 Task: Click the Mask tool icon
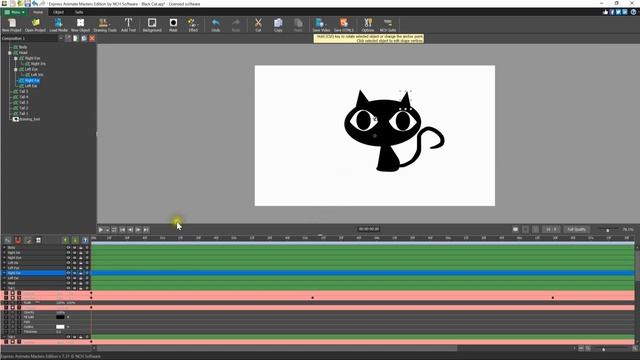pyautogui.click(x=173, y=24)
